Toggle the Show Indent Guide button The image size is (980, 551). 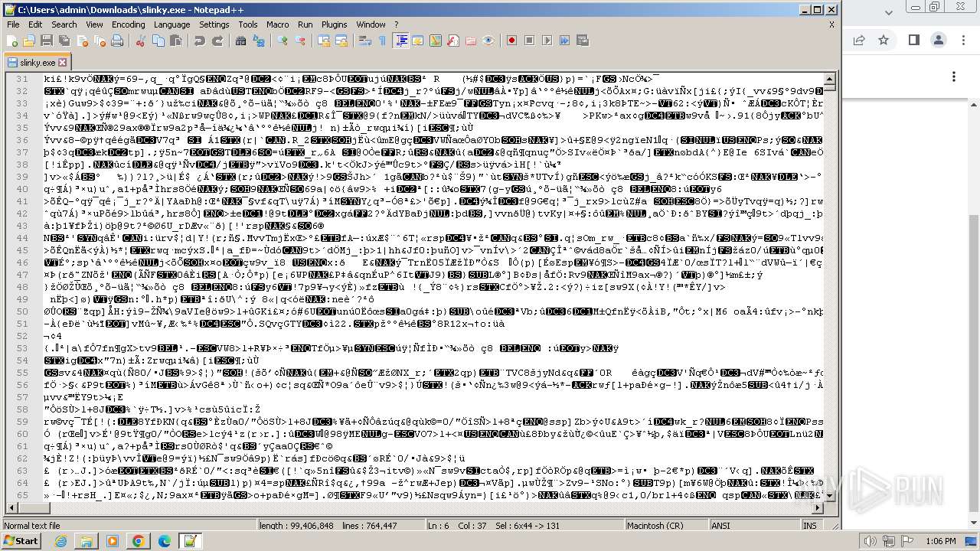[x=400, y=41]
